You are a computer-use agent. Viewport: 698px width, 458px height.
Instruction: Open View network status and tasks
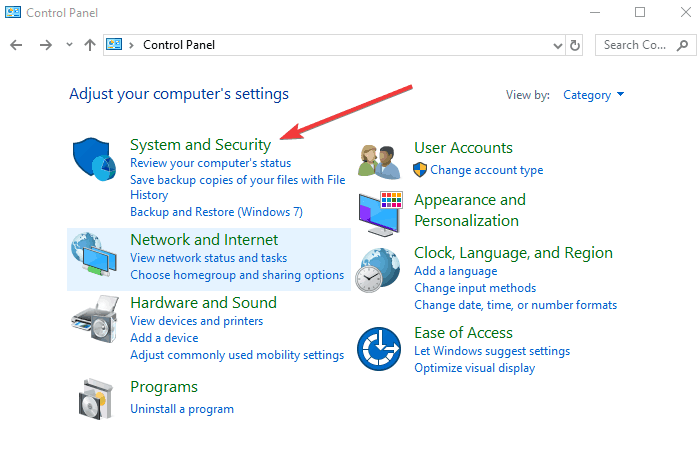[x=208, y=258]
